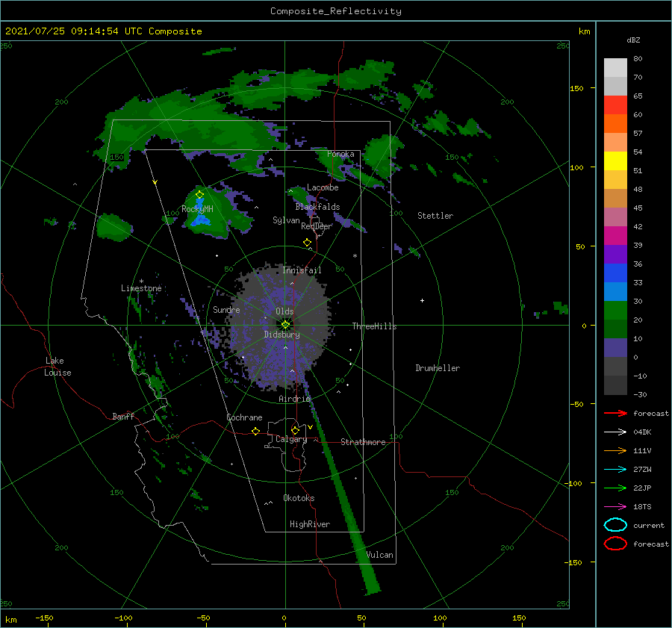Select the yellow 51 dBZ color swatch
The height and width of the screenshot is (628, 672).
(615, 161)
